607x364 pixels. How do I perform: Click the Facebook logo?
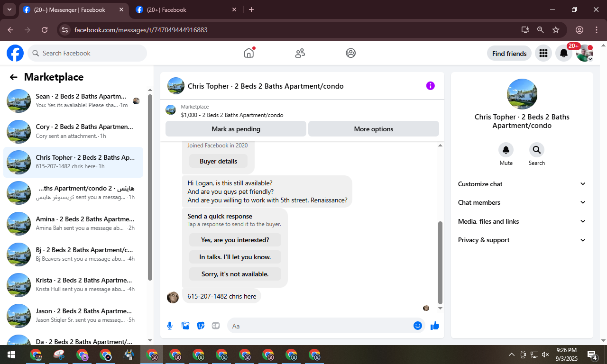coord(15,53)
